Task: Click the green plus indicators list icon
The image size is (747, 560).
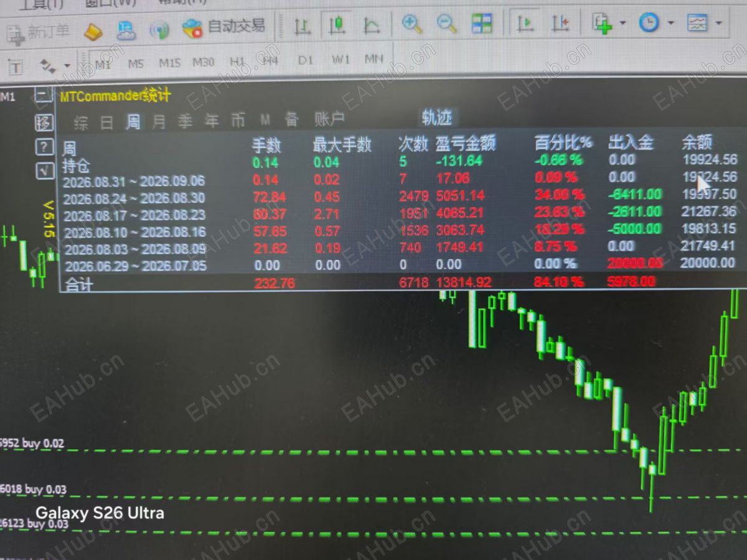Action: coord(602,23)
